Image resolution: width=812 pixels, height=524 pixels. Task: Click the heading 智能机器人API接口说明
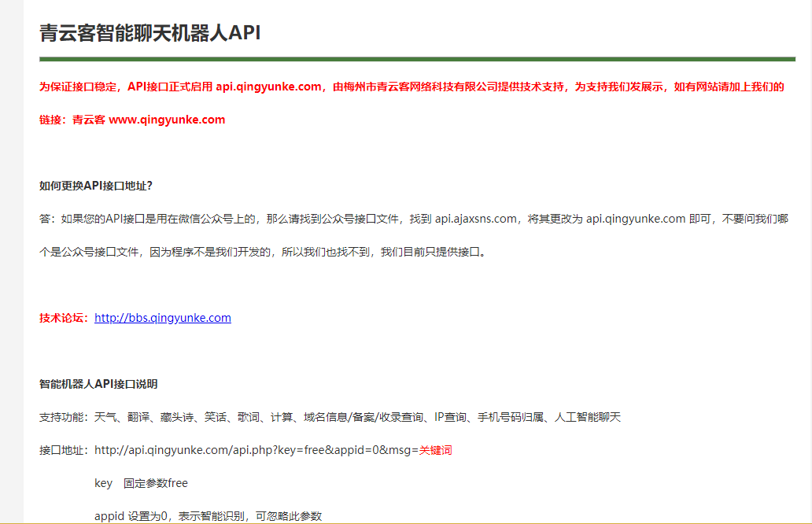pyautogui.click(x=98, y=384)
